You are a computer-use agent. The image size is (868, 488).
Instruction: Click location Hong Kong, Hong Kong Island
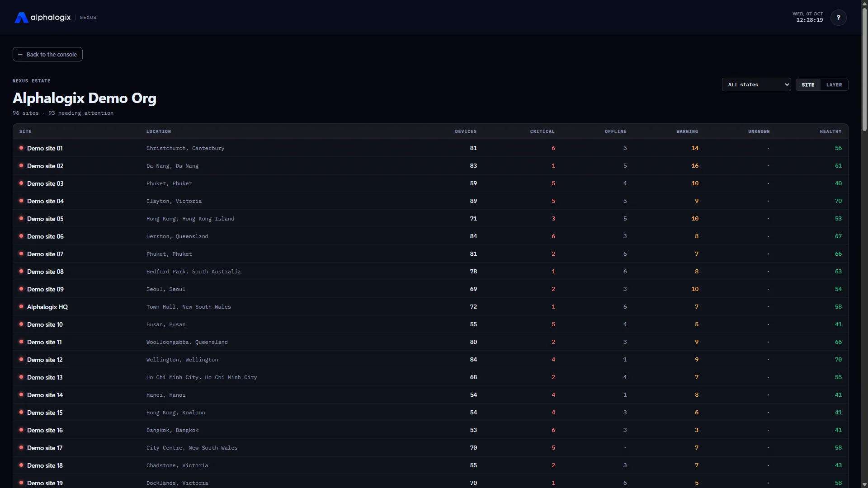(190, 219)
